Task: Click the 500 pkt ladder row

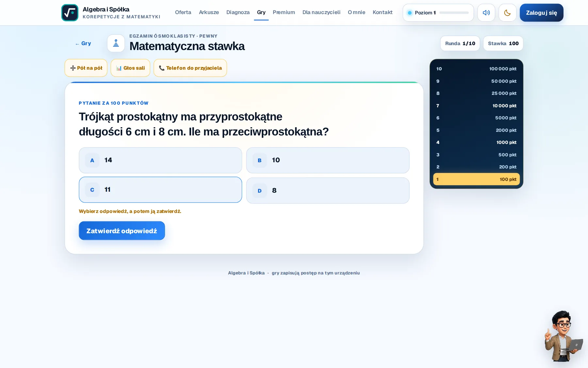Action: pyautogui.click(x=476, y=155)
